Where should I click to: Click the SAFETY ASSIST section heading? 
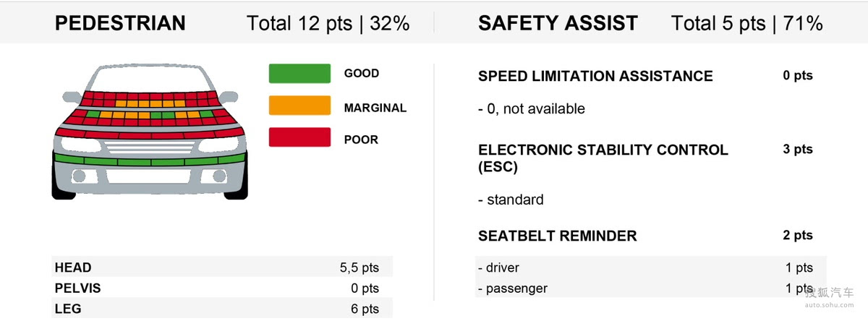[558, 23]
